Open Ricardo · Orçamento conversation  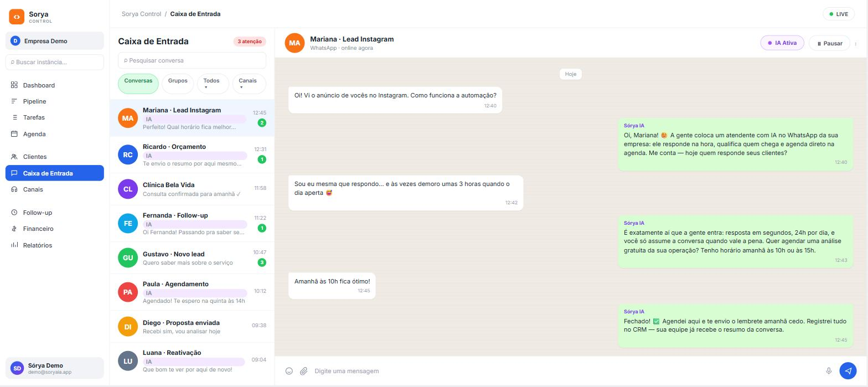pyautogui.click(x=192, y=155)
